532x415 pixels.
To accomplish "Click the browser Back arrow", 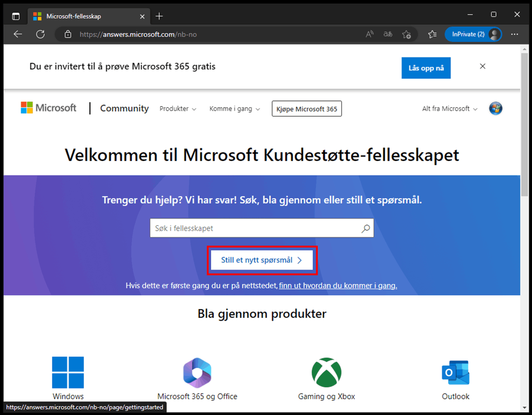I will pos(18,34).
